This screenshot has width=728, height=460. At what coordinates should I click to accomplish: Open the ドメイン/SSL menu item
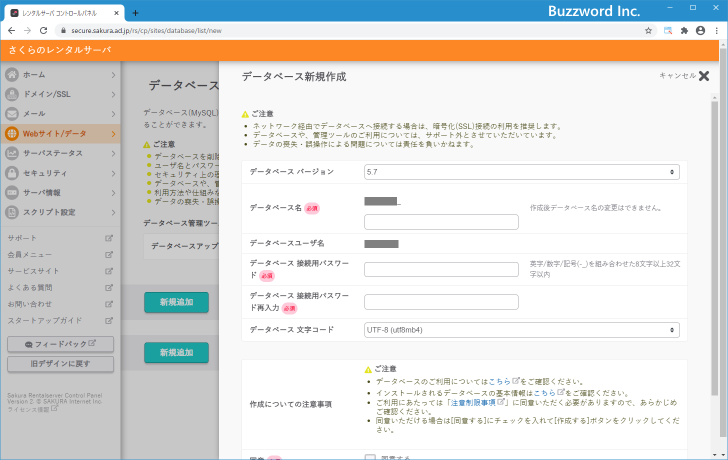pyautogui.click(x=60, y=94)
